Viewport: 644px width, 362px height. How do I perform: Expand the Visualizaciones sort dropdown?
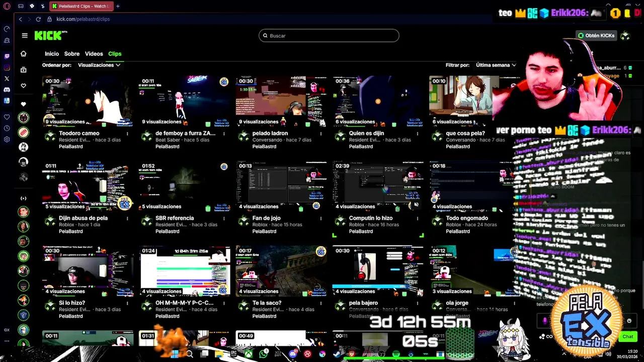99,65
